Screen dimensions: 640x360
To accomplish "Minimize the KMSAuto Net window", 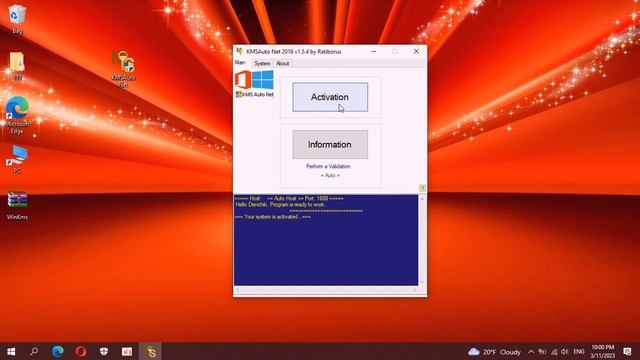I will [373, 51].
